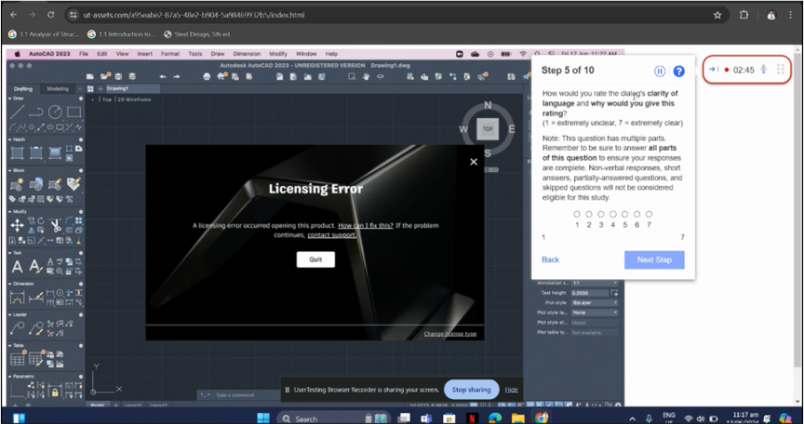This screenshot has width=804, height=424.
Task: Switch to the Drafting workspace tab
Action: coord(23,89)
